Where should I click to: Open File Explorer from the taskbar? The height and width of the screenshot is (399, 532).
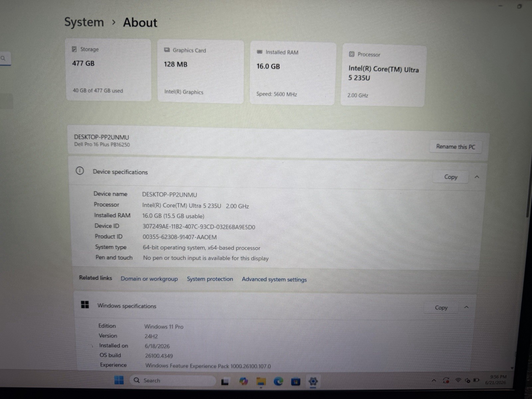pos(261,381)
